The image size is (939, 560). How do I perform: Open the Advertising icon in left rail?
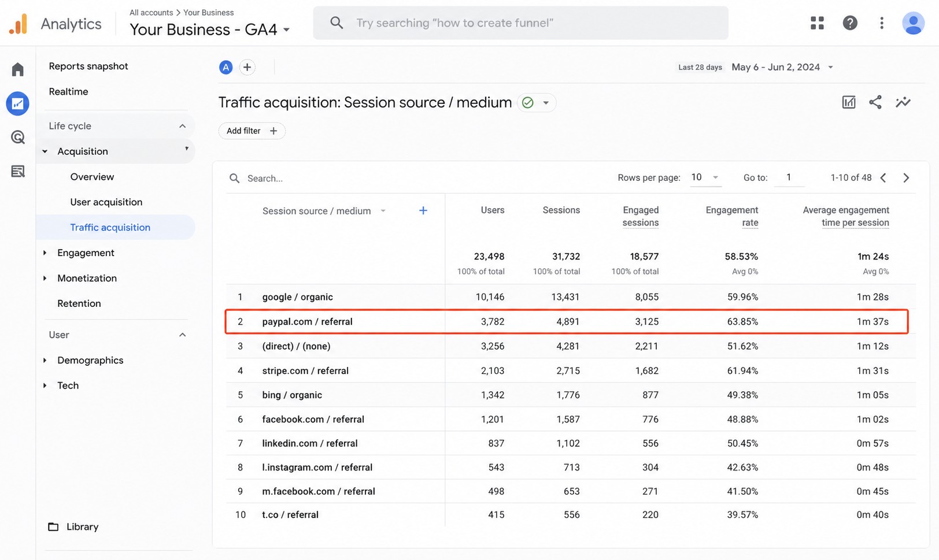point(18,171)
